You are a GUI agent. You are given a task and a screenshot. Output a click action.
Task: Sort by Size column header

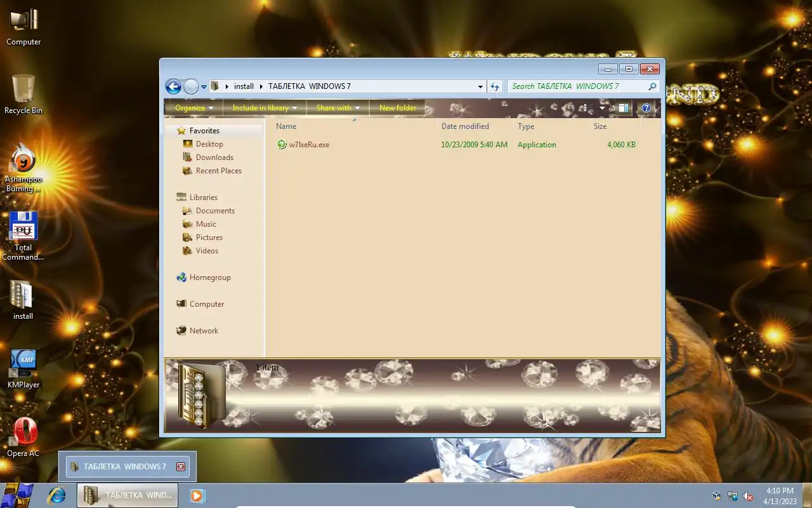[x=615, y=126]
